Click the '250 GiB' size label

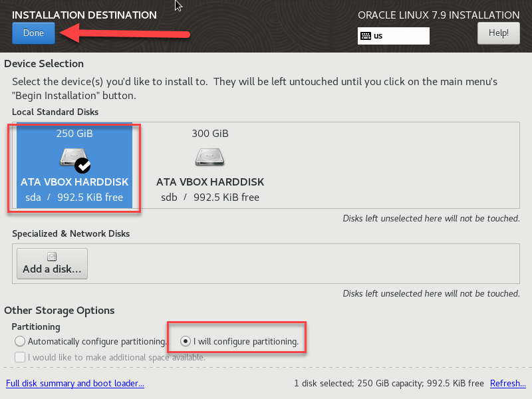[x=74, y=134]
